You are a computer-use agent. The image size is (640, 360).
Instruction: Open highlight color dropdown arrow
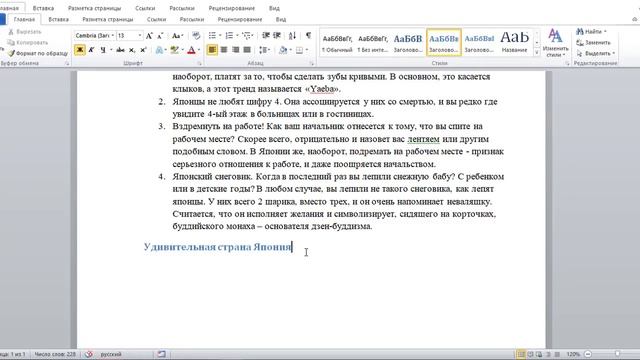(182, 50)
